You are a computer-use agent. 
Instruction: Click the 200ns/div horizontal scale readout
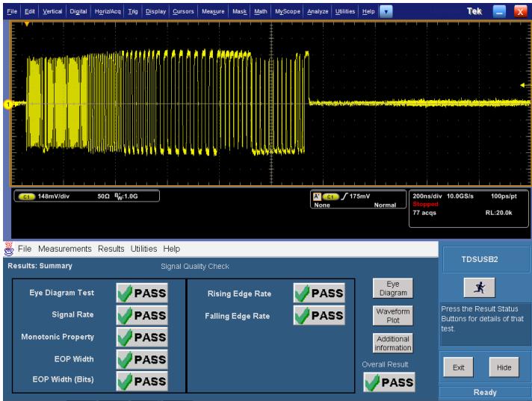pyautogui.click(x=427, y=196)
